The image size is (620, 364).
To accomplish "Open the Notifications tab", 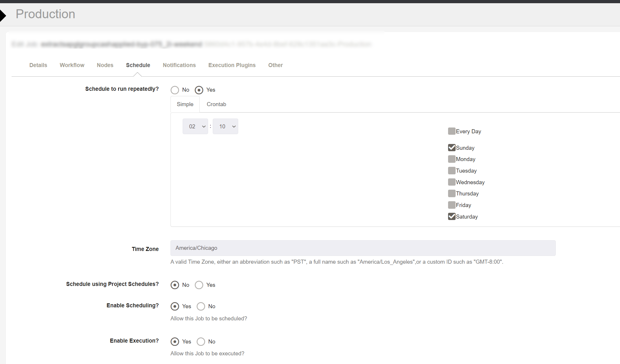I will tap(179, 65).
